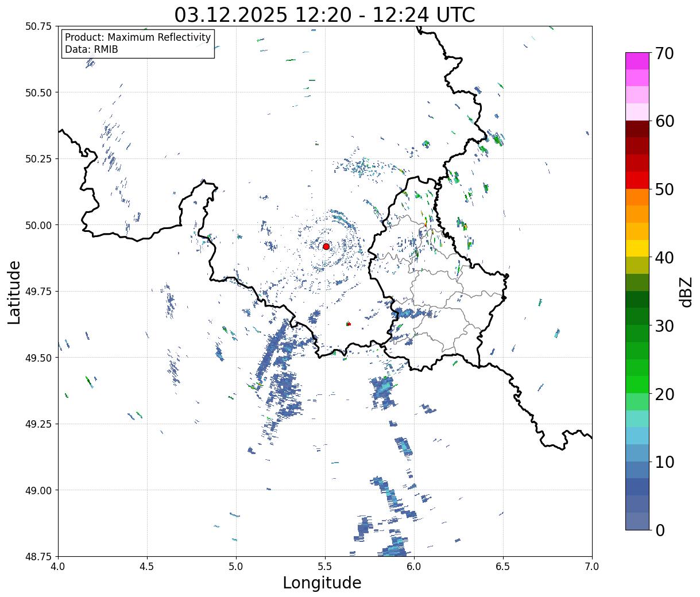Click the 50.00 latitude tick label
Screen dimensions: 700x597
pos(38,225)
